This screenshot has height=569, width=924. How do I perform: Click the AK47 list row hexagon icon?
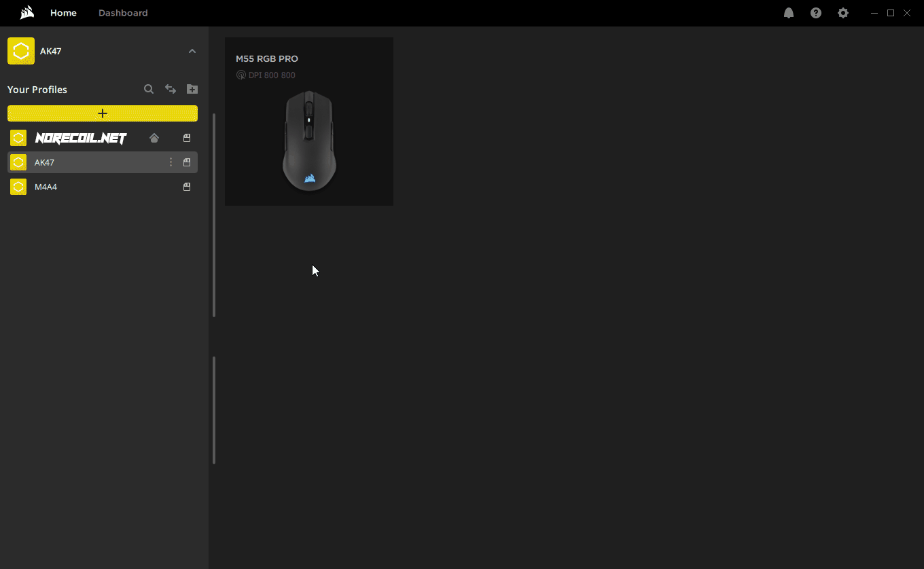tap(18, 162)
